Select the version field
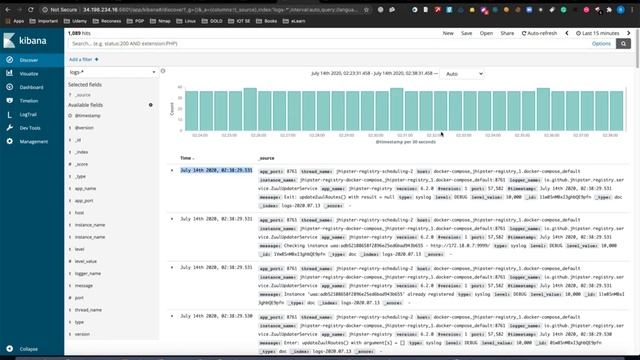 [x=82, y=334]
